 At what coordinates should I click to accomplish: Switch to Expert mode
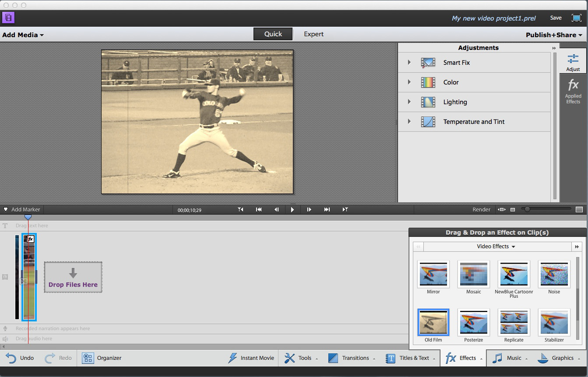coord(313,34)
